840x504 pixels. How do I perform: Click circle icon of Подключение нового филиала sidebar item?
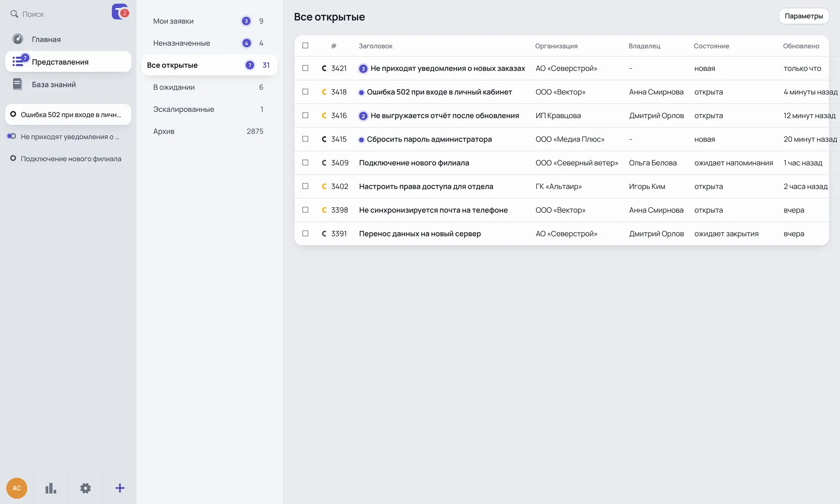tap(13, 158)
